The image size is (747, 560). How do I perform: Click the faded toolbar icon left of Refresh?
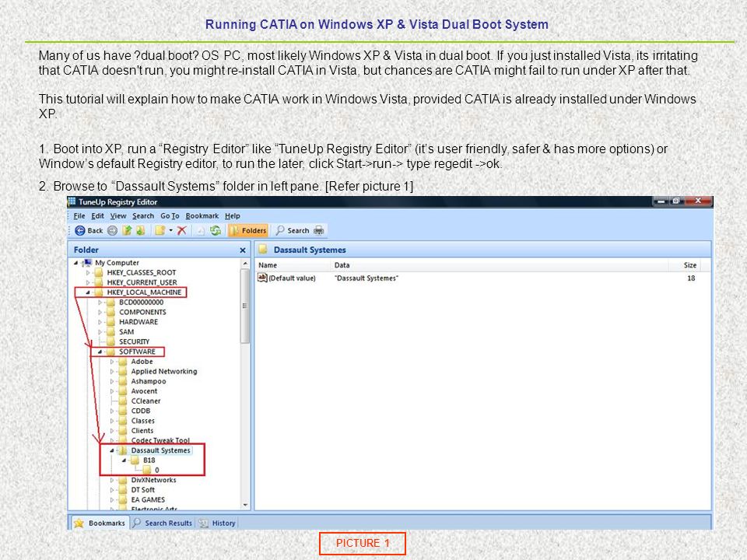pyautogui.click(x=201, y=231)
